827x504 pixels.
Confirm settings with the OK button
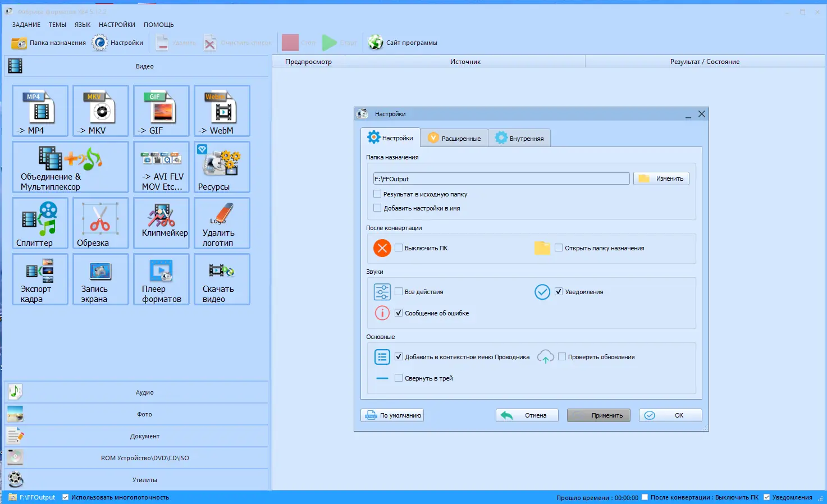pos(670,415)
